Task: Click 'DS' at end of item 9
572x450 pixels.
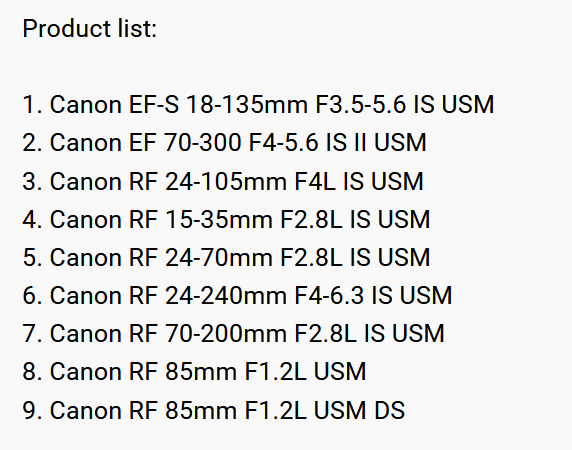Action: [390, 411]
